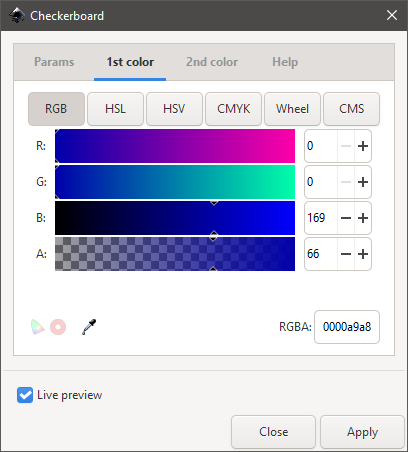Click the R value field showing 0

pos(321,146)
